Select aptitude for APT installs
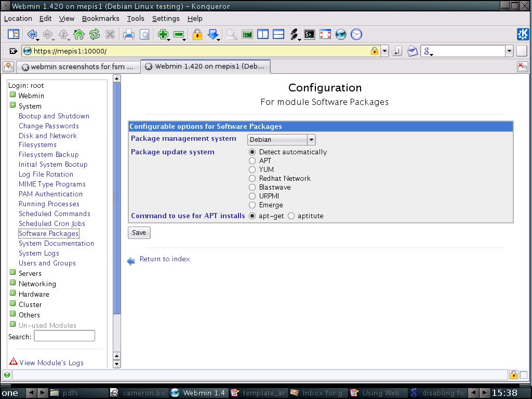 291,216
